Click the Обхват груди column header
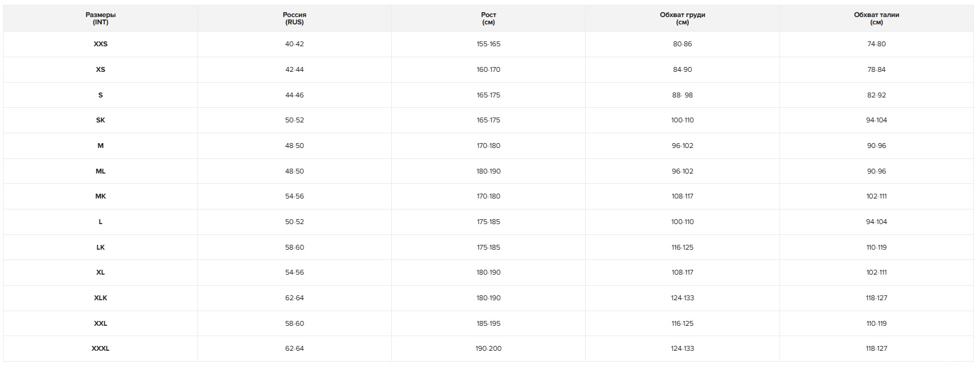This screenshot has height=366, width=980. [682, 18]
